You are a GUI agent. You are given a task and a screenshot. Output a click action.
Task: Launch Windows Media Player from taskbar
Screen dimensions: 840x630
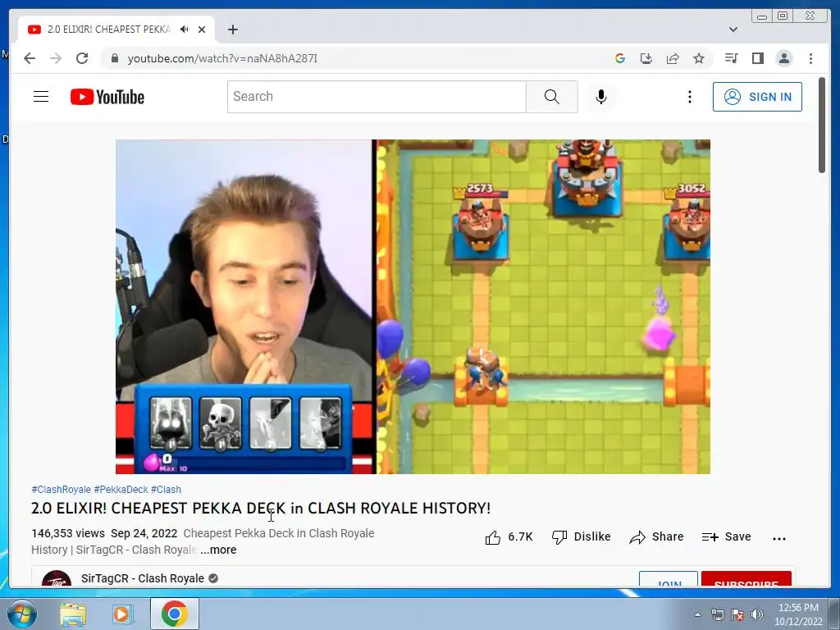tap(121, 614)
